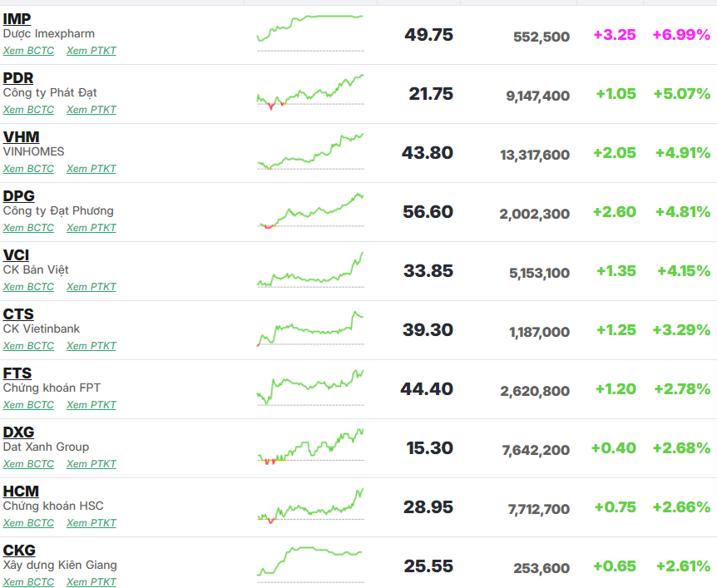This screenshot has width=717, height=588.
Task: Open the IMP stock ticker link
Action: point(17,18)
